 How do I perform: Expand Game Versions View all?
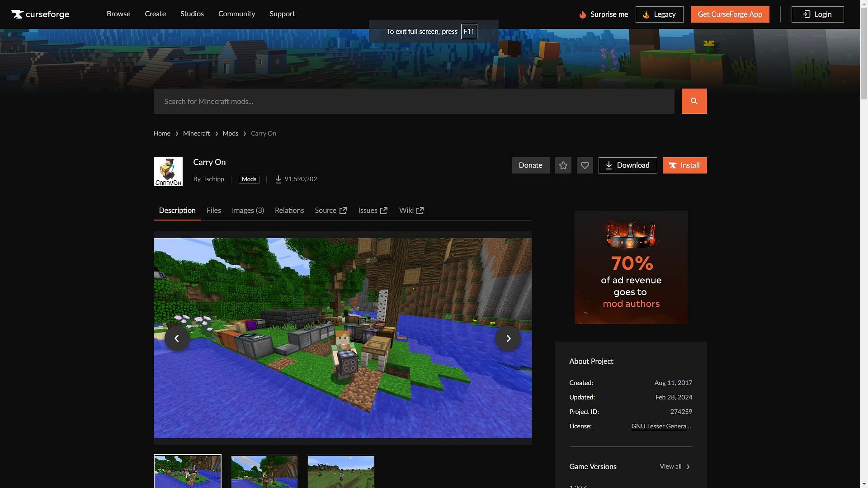tap(675, 466)
